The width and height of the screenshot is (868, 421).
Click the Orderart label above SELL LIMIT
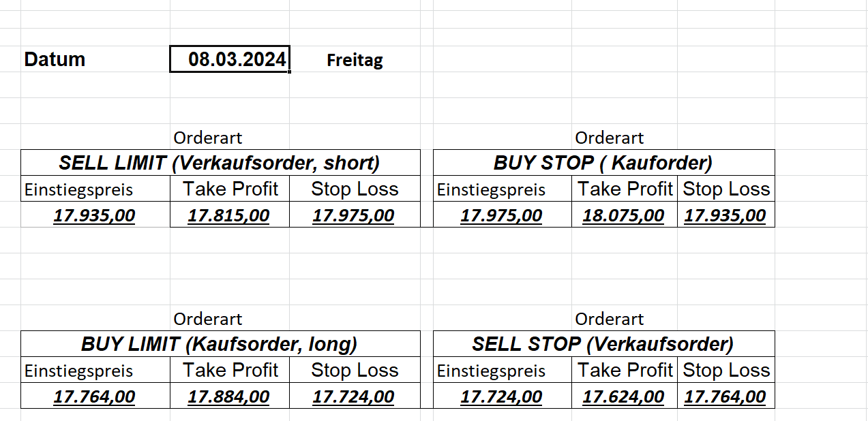pos(208,138)
